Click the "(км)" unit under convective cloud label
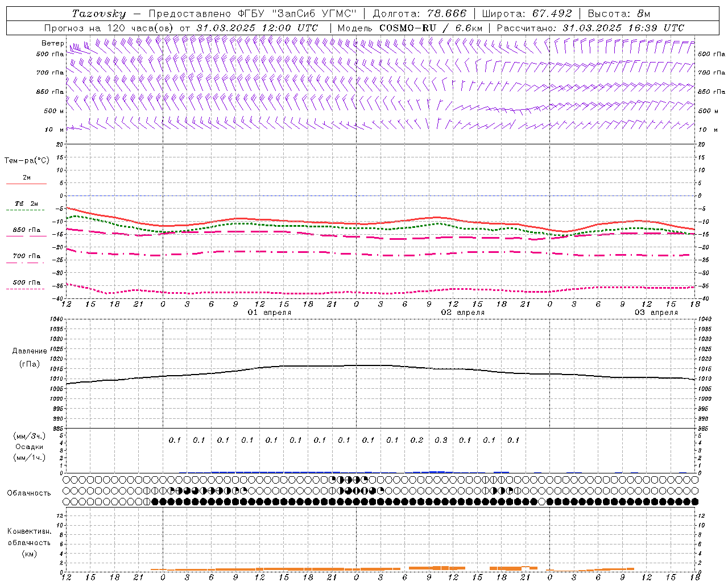Screen dimensions: 728x582 coord(29,554)
